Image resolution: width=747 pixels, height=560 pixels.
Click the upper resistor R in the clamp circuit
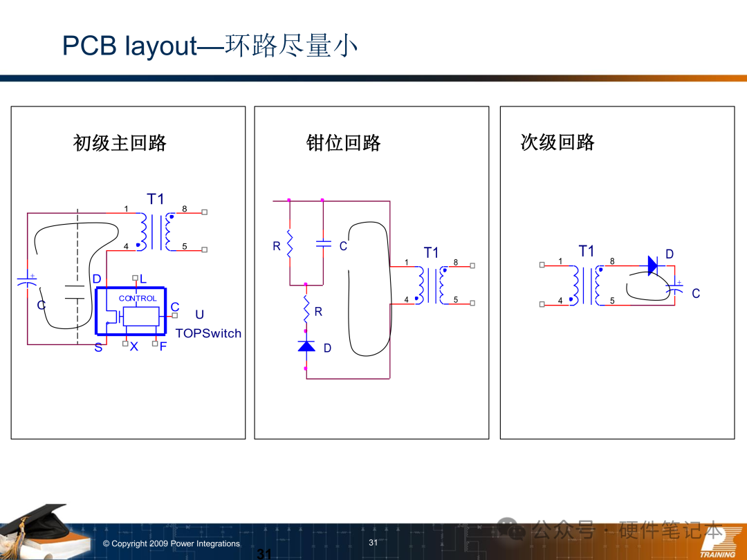coord(290,243)
